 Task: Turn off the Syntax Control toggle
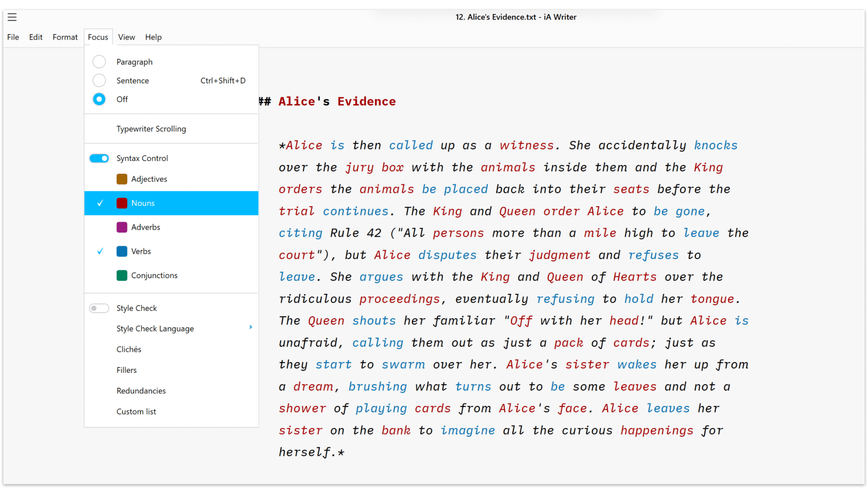coord(99,158)
